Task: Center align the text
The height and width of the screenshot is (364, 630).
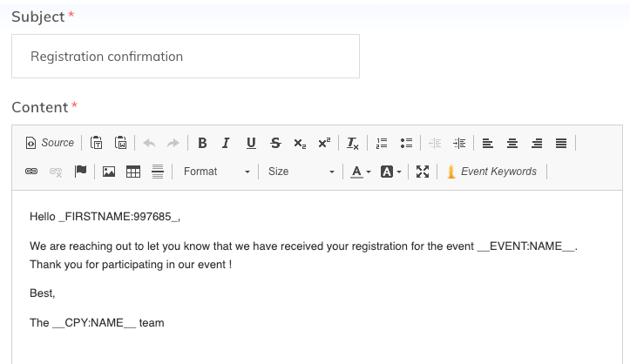Action: 511,143
